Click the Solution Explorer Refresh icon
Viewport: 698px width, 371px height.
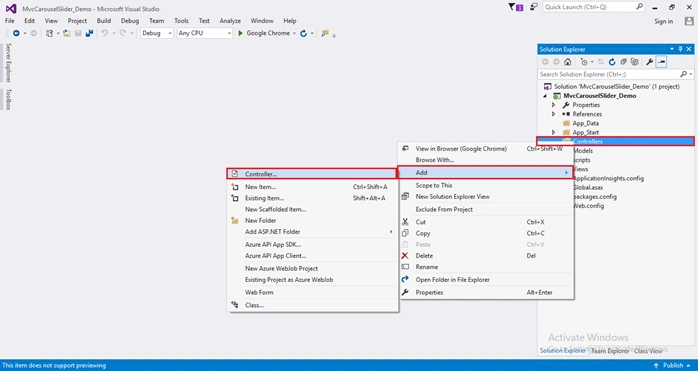click(x=612, y=62)
